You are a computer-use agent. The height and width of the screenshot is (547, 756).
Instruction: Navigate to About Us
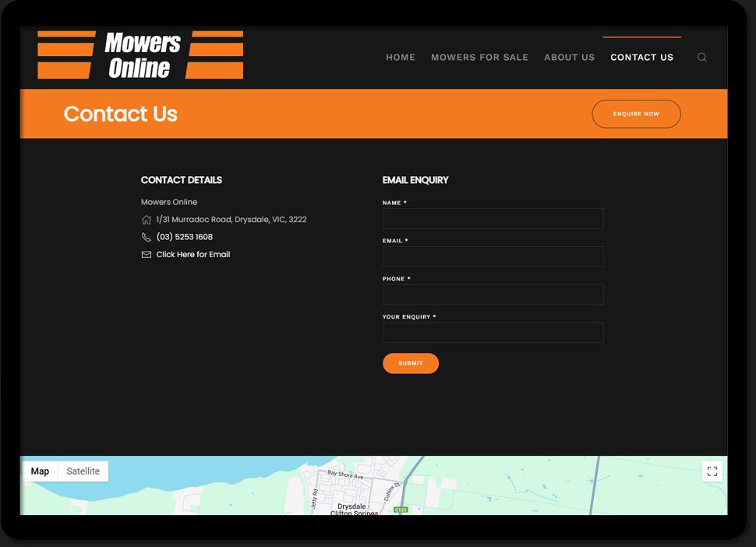[569, 58]
